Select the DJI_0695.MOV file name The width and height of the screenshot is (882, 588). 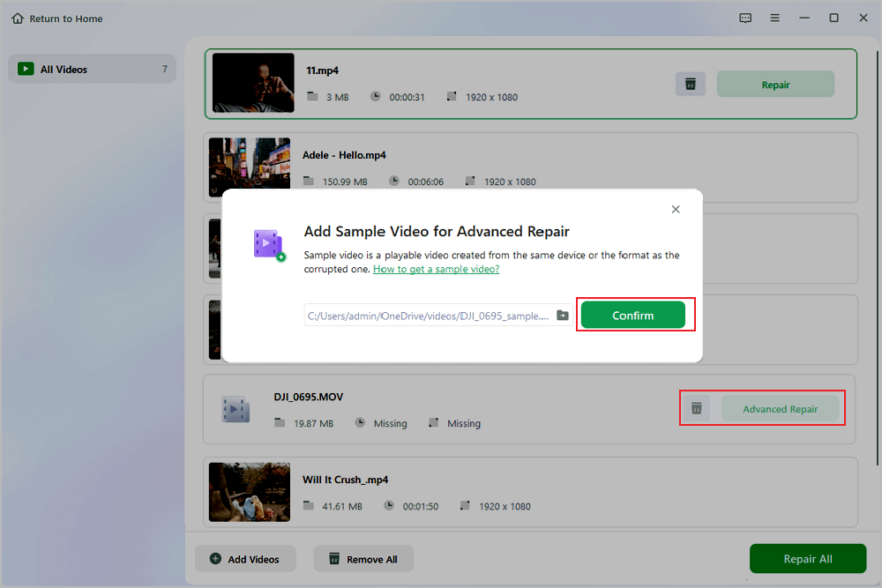click(308, 397)
